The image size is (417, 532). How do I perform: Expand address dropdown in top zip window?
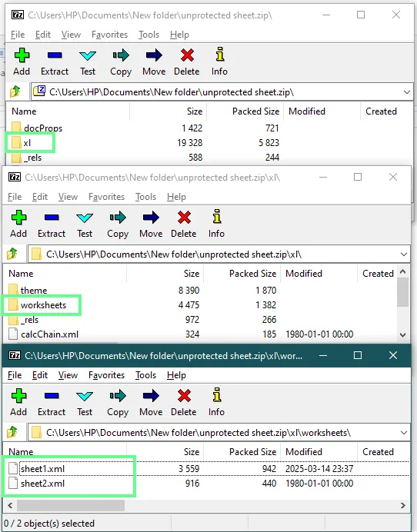[x=406, y=92]
